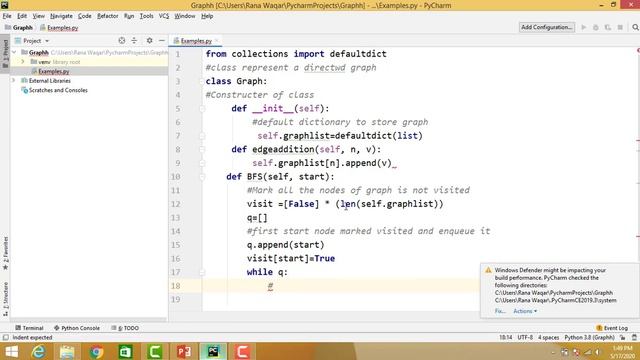Open green Camtasia icon on taskbar
Screen dimensions: 640x360
click(x=155, y=351)
